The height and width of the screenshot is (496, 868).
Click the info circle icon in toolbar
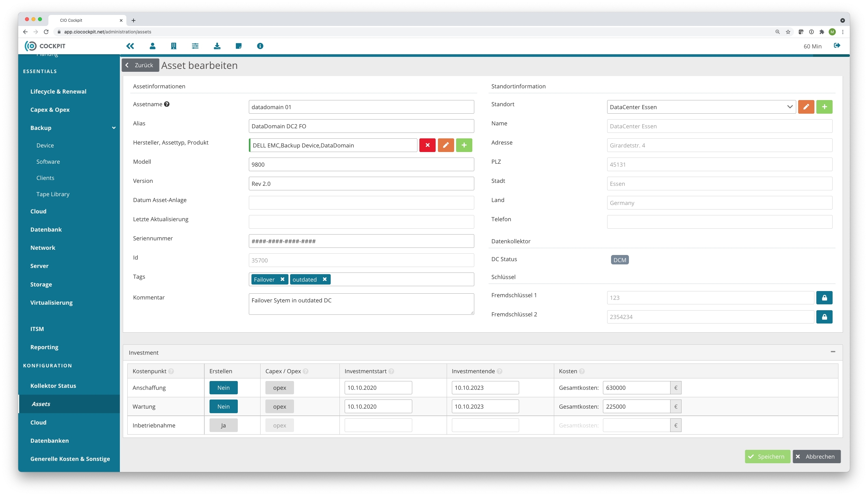coord(260,46)
